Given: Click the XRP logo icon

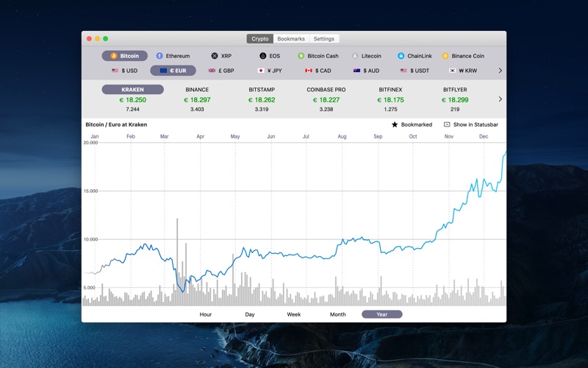Looking at the screenshot, I should coord(215,56).
